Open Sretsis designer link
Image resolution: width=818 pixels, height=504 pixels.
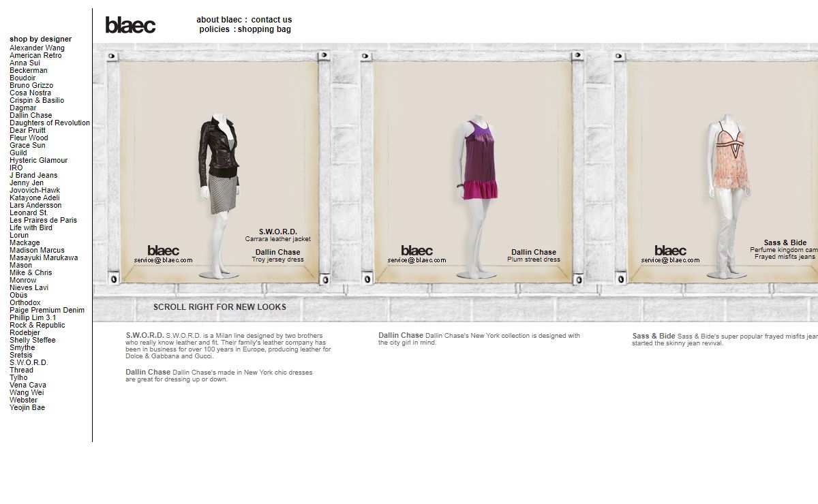click(21, 355)
